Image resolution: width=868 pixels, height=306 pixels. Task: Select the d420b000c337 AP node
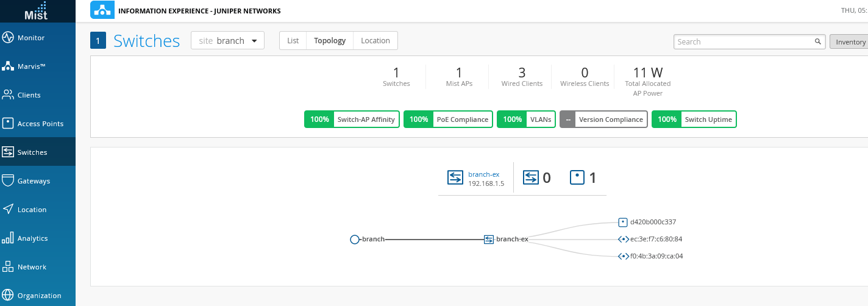pyautogui.click(x=622, y=222)
